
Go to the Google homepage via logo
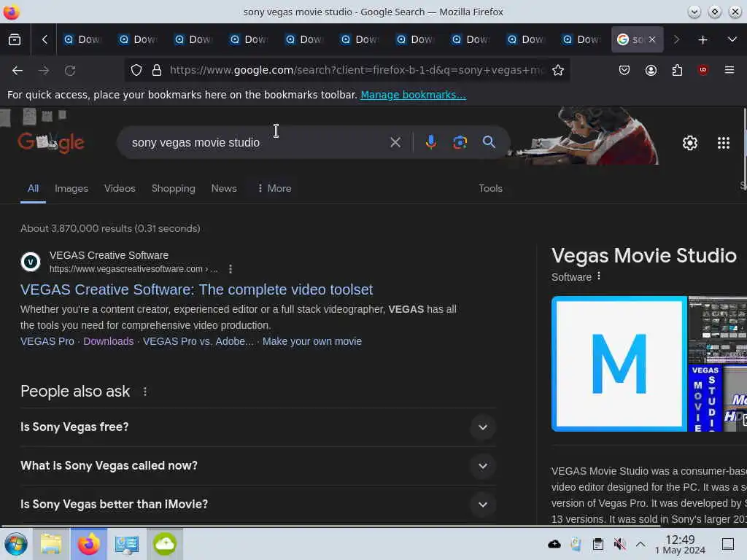pyautogui.click(x=51, y=142)
